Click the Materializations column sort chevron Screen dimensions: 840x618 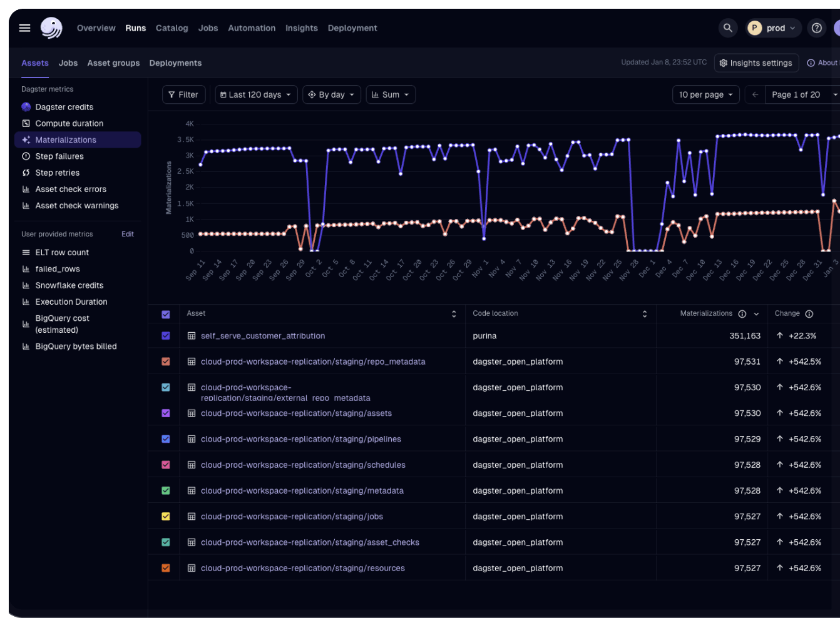[756, 314]
